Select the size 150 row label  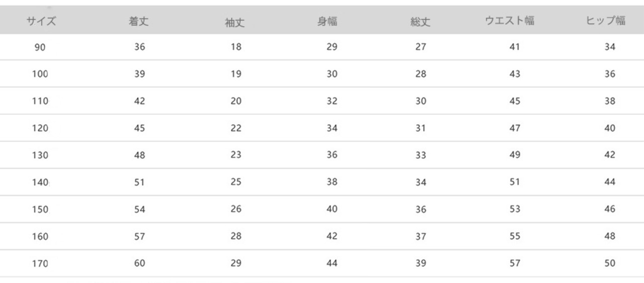tap(40, 210)
